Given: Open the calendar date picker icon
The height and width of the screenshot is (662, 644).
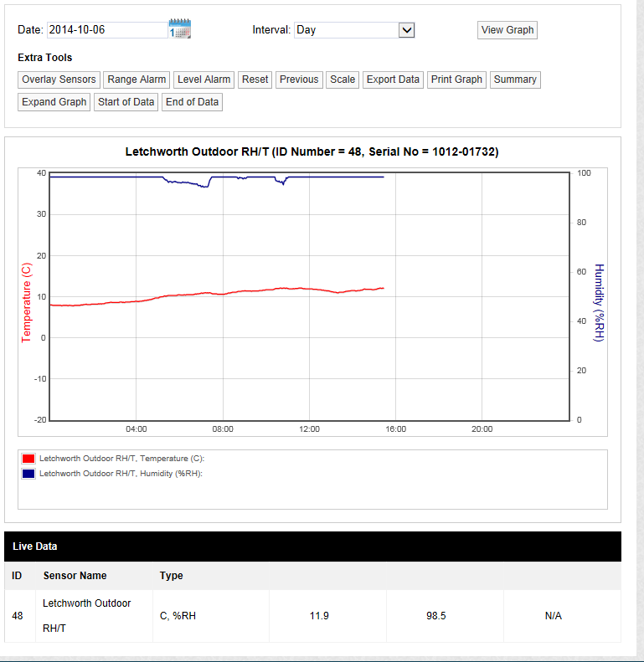Looking at the screenshot, I should click(x=180, y=29).
